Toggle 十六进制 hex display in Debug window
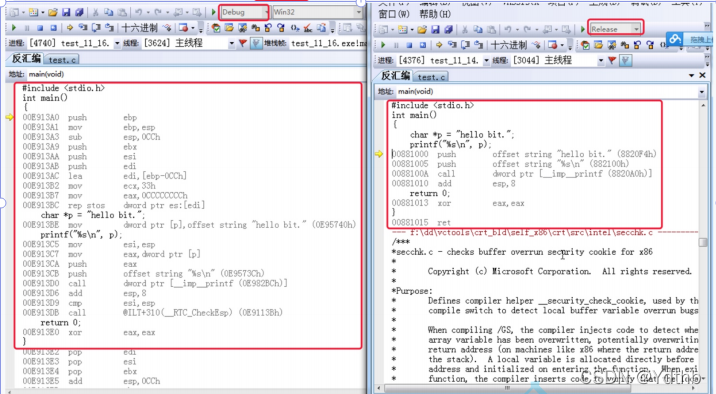This screenshot has width=716, height=394. tap(140, 28)
